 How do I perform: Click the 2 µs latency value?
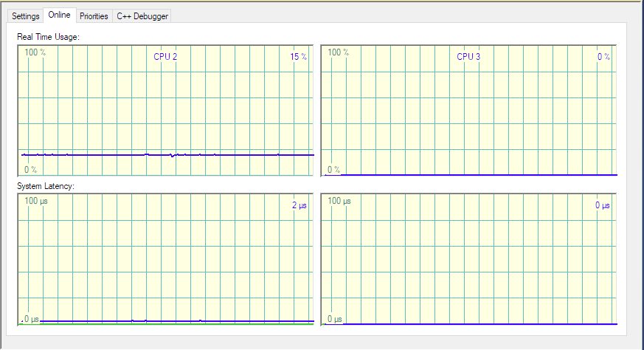(x=300, y=205)
